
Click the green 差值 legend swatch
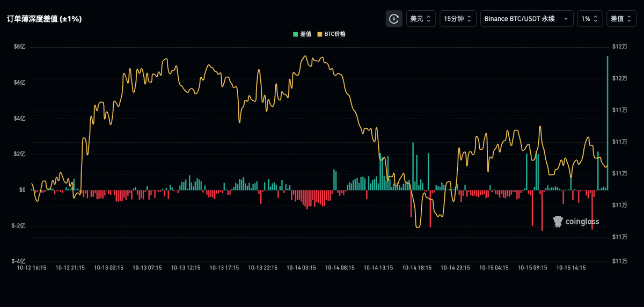pyautogui.click(x=295, y=34)
